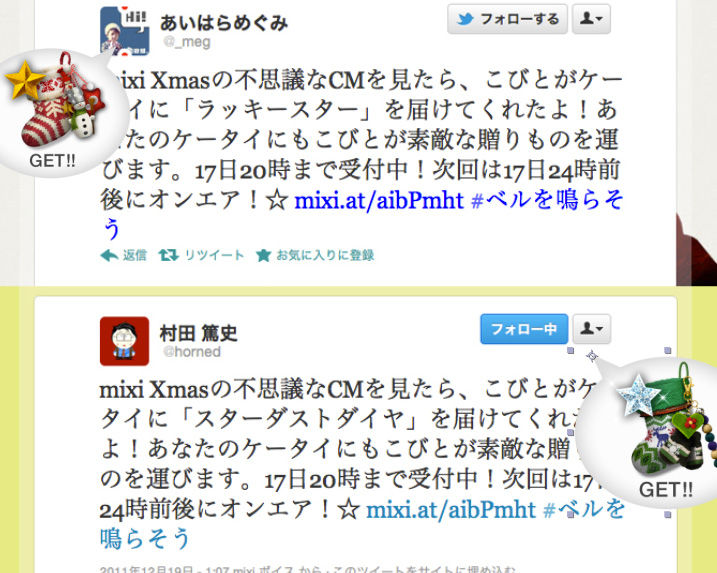Screen dimensions: 717x573
Task: Open あいはらめぐみ's profile avatar
Action: 124,31
